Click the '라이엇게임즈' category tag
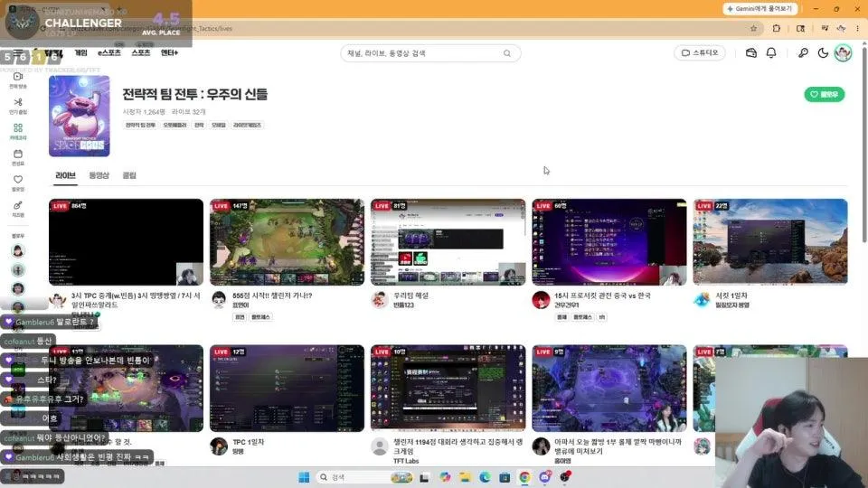This screenshot has height=488, width=868. coord(247,125)
